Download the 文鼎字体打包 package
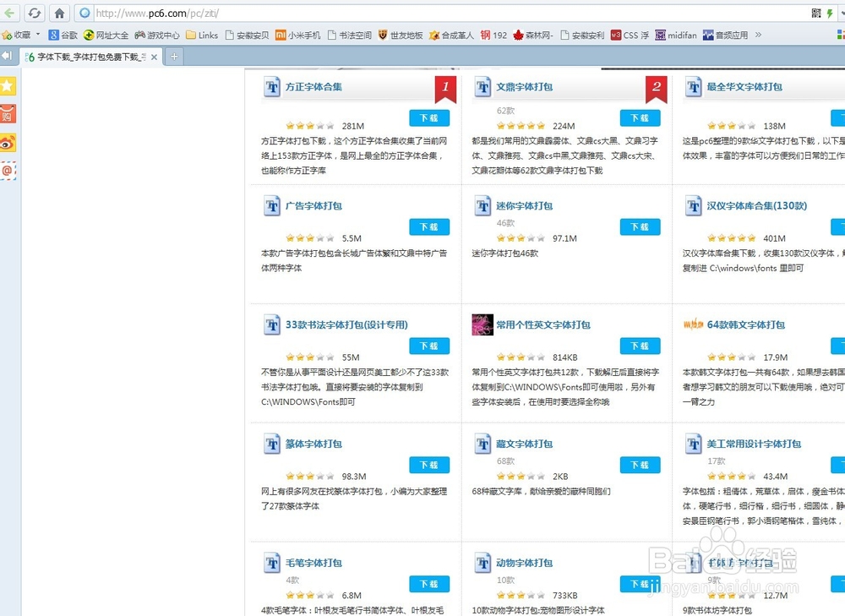Image resolution: width=845 pixels, height=616 pixels. 640,118
